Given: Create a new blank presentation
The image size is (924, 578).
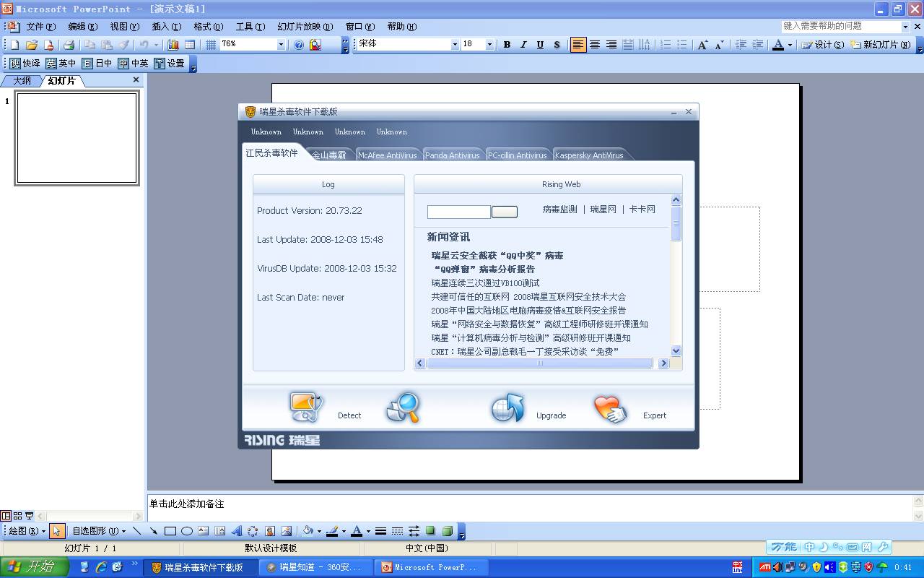Looking at the screenshot, I should pyautogui.click(x=14, y=45).
